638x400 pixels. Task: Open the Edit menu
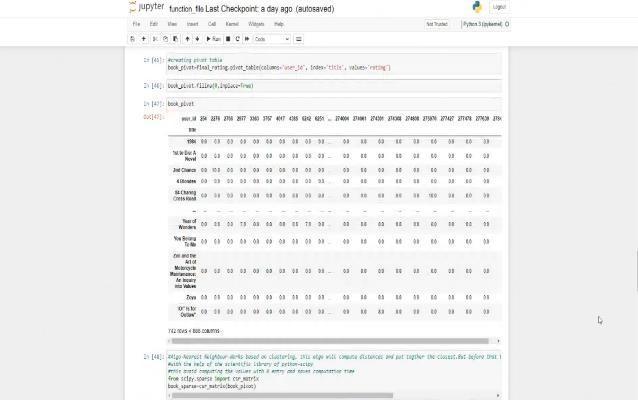[153, 24]
